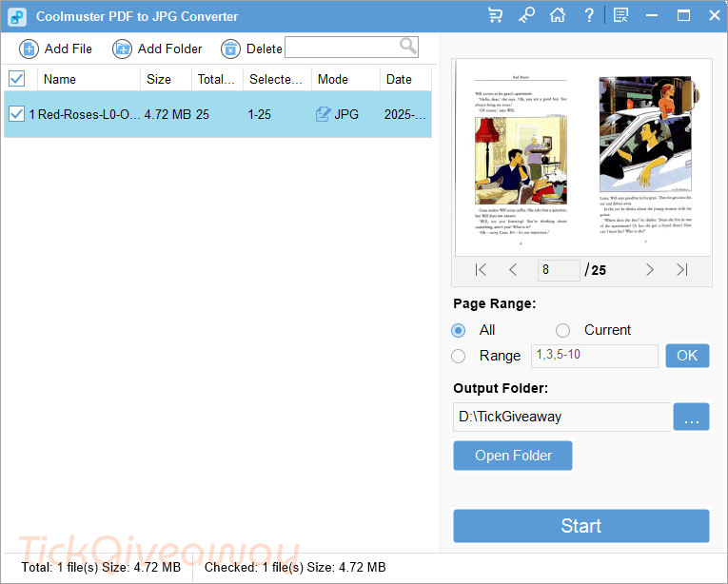Click the JPG mode edit icon
The height and width of the screenshot is (584, 728).
pos(324,114)
